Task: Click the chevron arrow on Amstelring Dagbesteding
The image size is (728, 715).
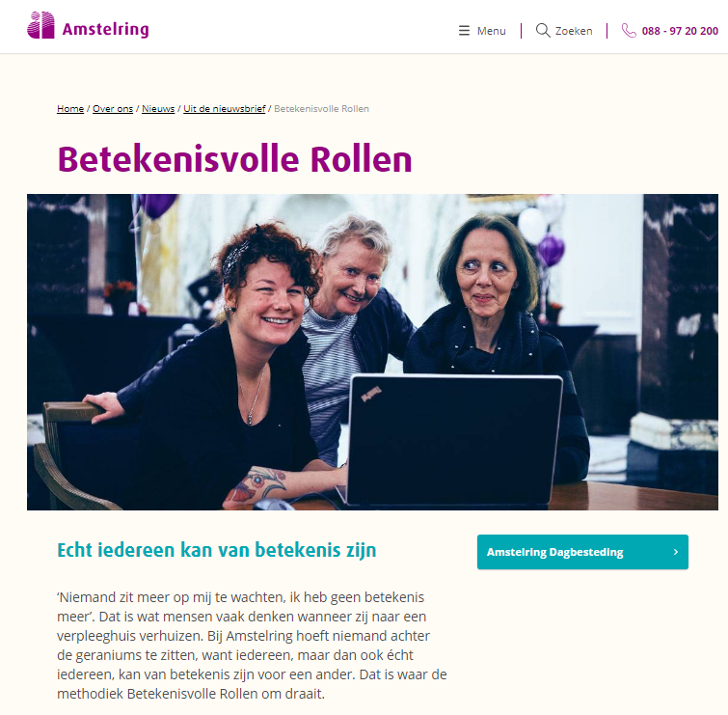Action: 676,552
